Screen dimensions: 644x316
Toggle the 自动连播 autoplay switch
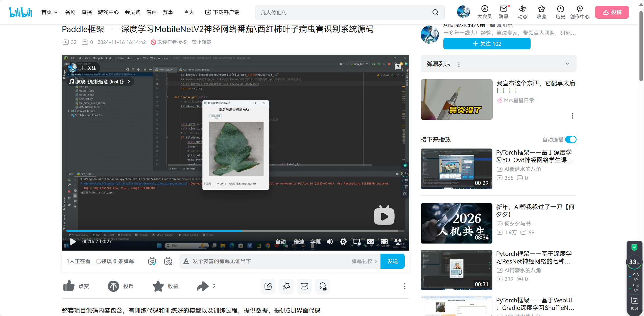pos(570,139)
